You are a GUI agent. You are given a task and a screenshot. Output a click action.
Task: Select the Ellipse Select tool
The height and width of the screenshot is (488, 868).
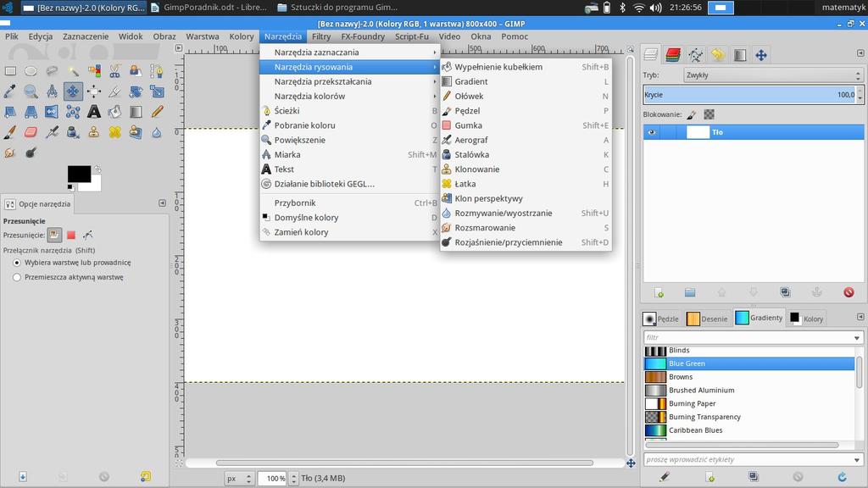pyautogui.click(x=31, y=71)
